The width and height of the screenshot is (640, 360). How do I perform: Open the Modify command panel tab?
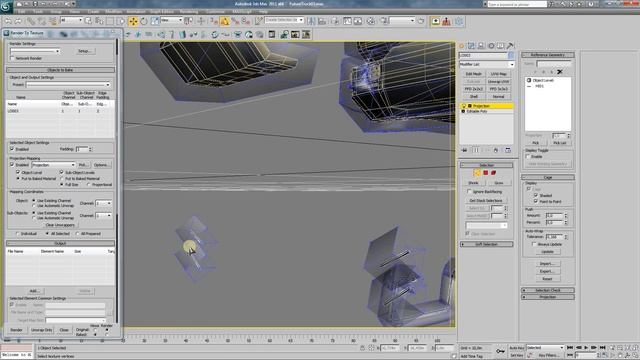tap(471, 46)
